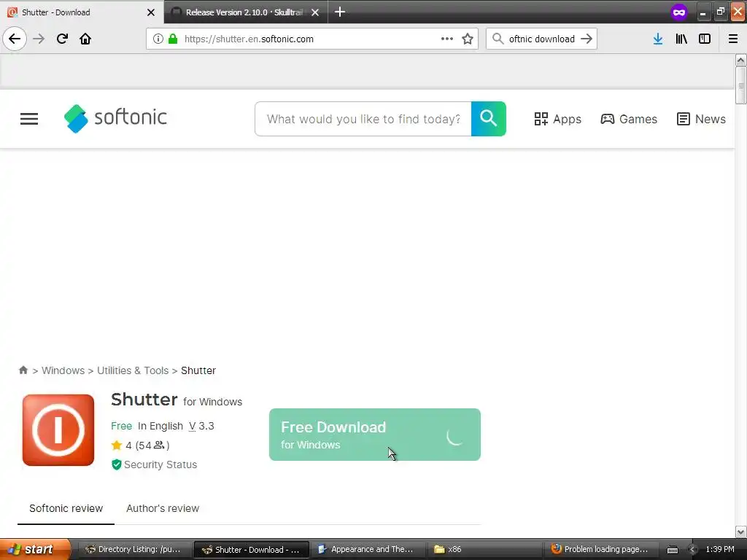
Task: Click the Shutter breadcrumb text
Action: click(x=198, y=370)
